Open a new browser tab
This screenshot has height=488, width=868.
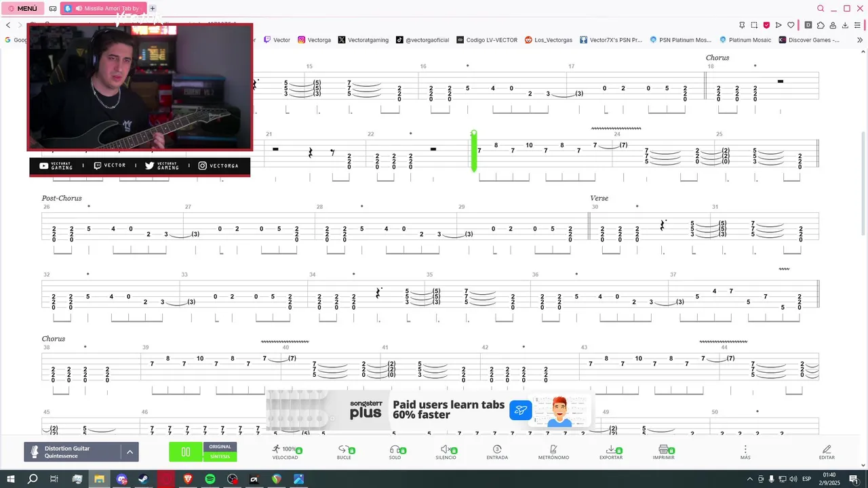153,9
